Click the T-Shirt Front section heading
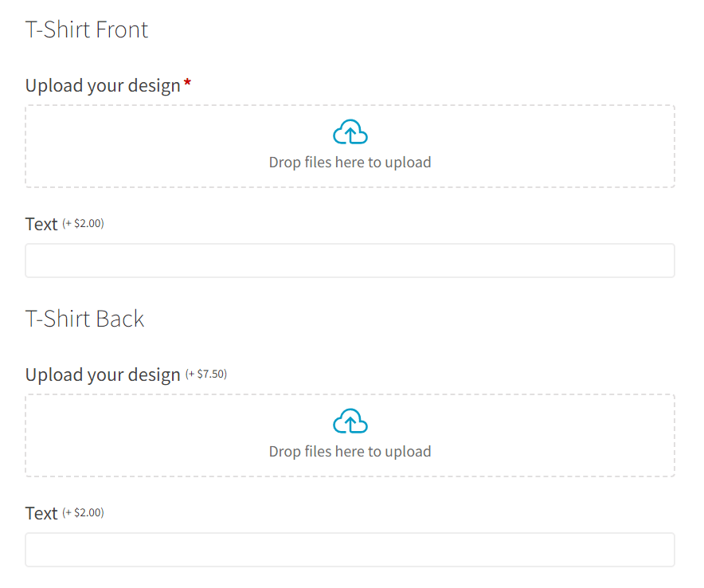The height and width of the screenshot is (588, 704). coord(88,29)
